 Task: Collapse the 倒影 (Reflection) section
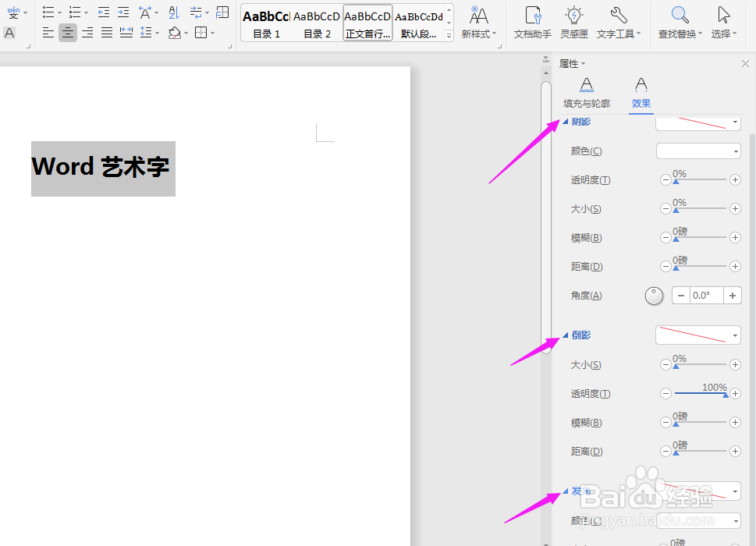tap(566, 335)
